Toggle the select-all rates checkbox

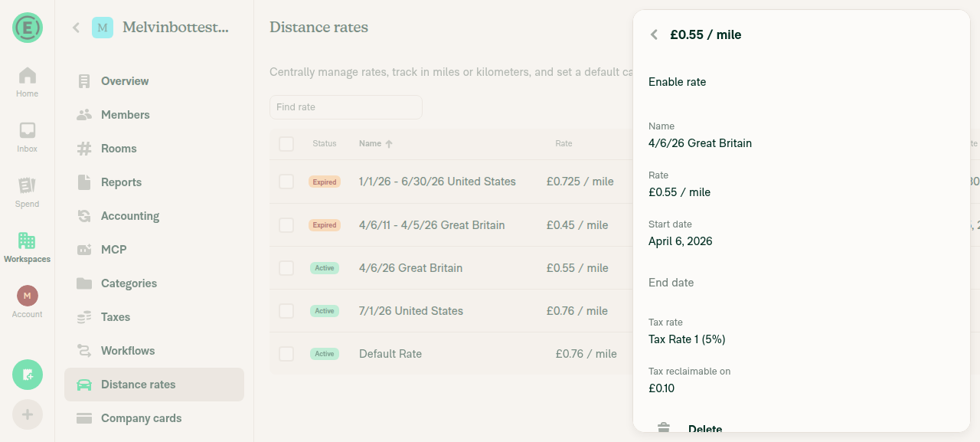(286, 144)
